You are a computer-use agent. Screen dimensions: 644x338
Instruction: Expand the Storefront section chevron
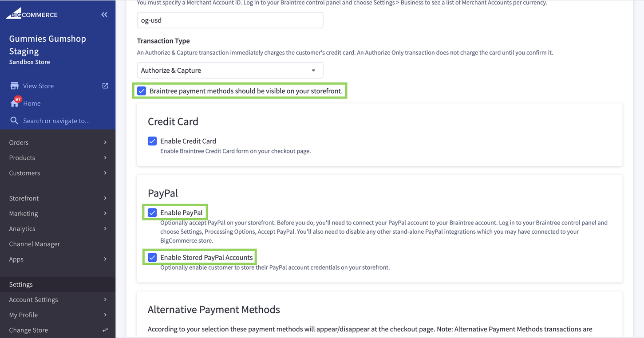[x=105, y=198]
